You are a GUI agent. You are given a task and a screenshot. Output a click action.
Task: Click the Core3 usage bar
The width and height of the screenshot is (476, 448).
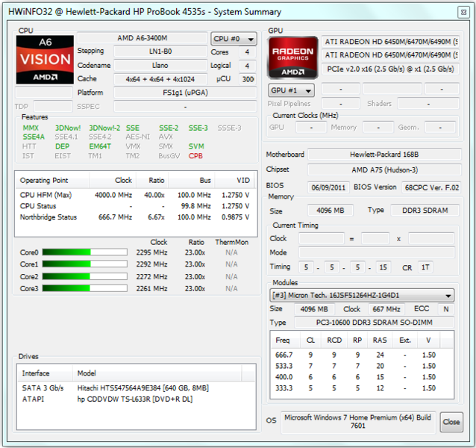(85, 288)
